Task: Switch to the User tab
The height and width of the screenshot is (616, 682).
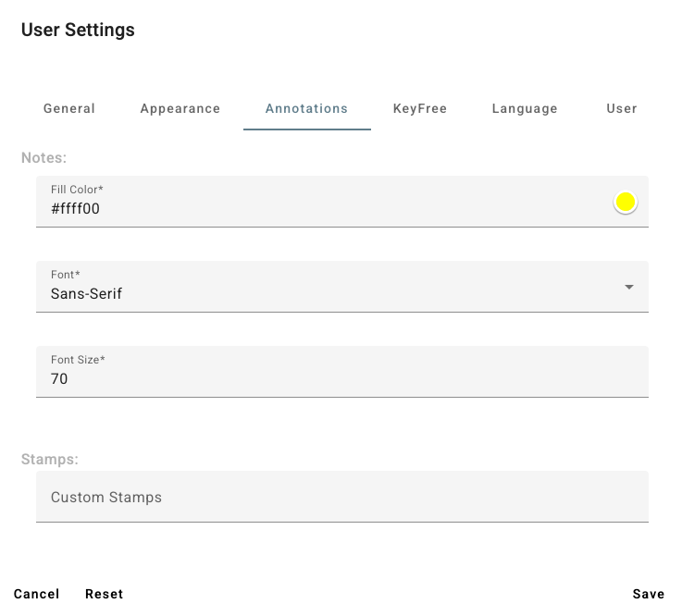Action: coord(621,108)
